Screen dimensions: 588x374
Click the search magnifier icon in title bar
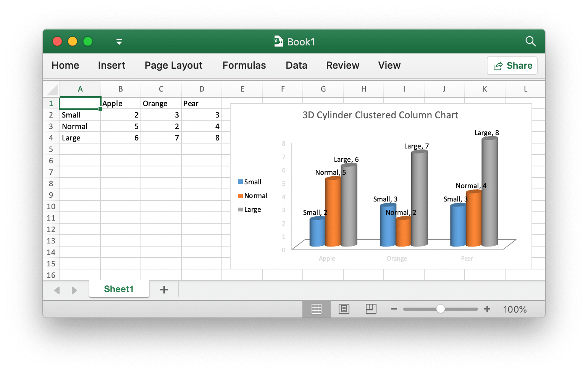(x=530, y=41)
